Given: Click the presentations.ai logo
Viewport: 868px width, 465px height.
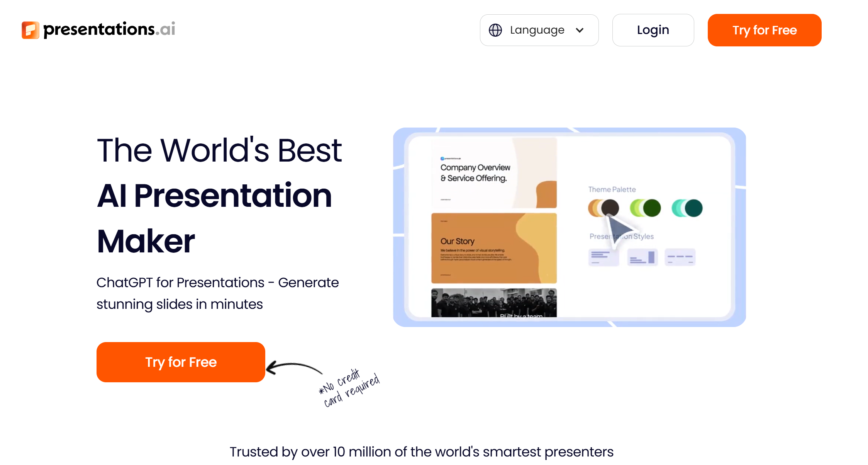Looking at the screenshot, I should tap(98, 30).
